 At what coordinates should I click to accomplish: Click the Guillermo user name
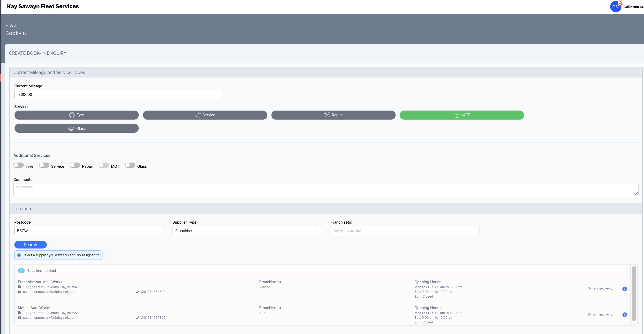point(633,7)
